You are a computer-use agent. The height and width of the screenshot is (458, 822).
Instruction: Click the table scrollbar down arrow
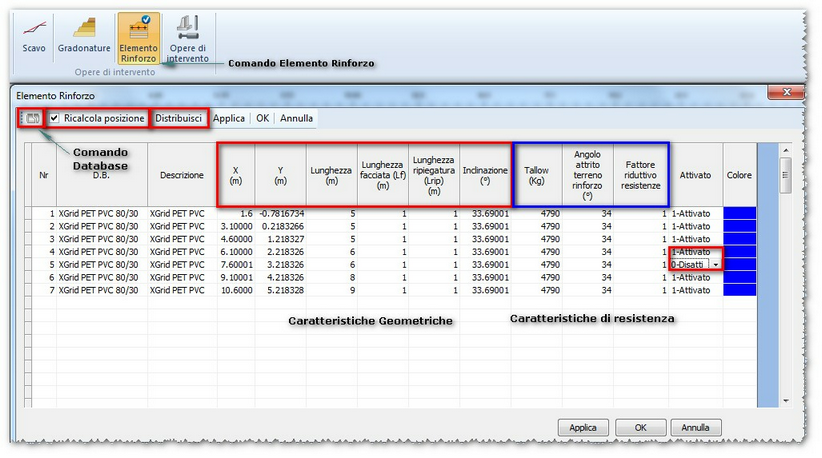[x=785, y=401]
